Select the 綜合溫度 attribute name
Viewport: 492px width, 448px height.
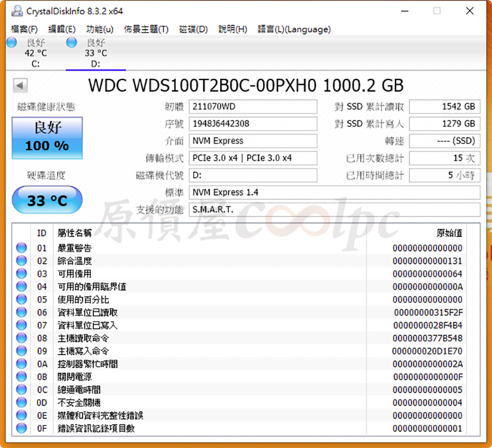pos(74,261)
